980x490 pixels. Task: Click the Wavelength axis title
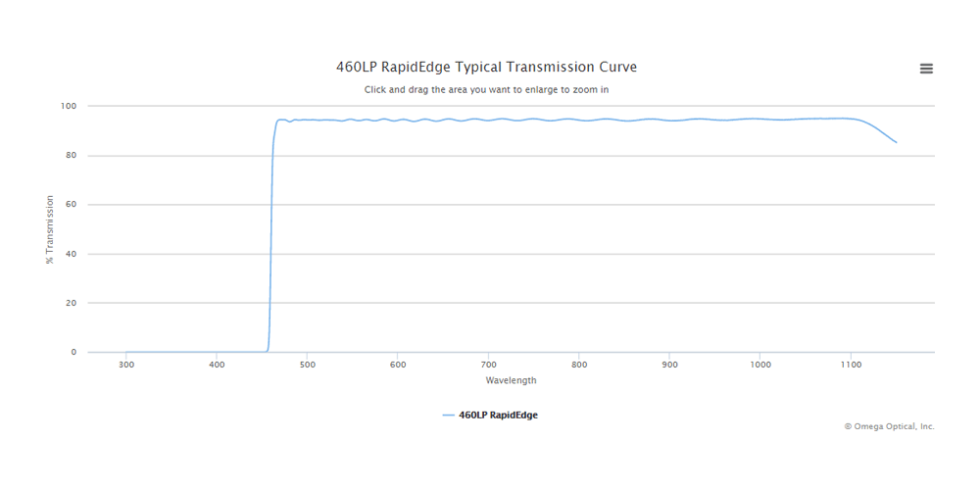pyautogui.click(x=511, y=380)
